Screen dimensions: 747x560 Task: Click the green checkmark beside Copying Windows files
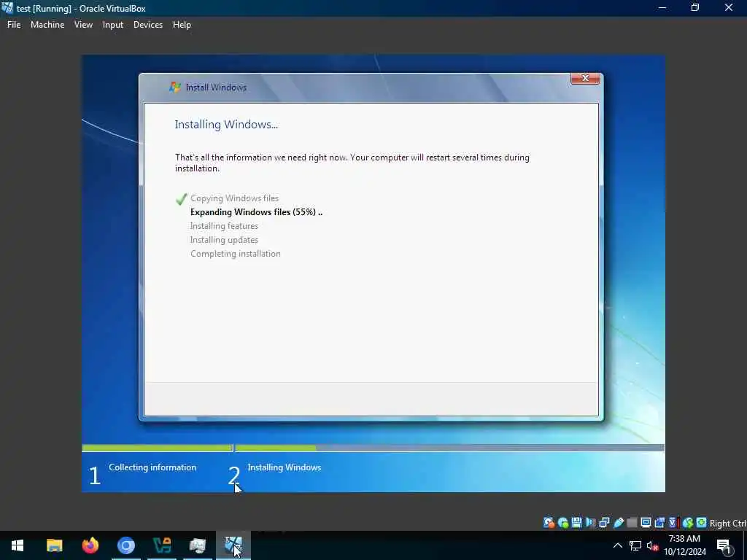[x=181, y=199]
